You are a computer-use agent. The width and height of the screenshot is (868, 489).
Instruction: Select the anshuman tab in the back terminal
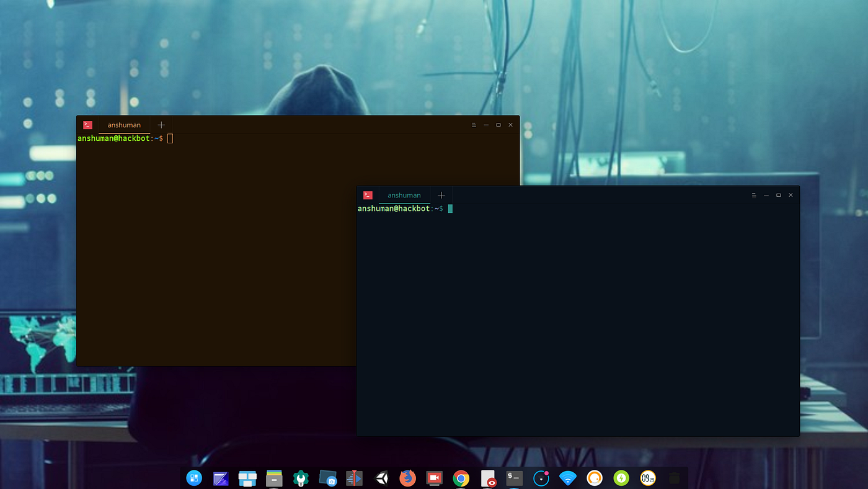(x=124, y=125)
